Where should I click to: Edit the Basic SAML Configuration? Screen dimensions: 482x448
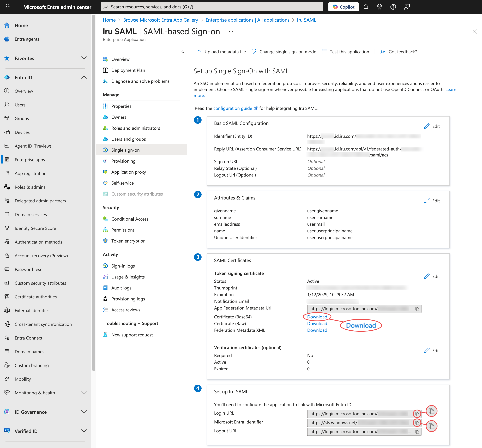(432, 126)
